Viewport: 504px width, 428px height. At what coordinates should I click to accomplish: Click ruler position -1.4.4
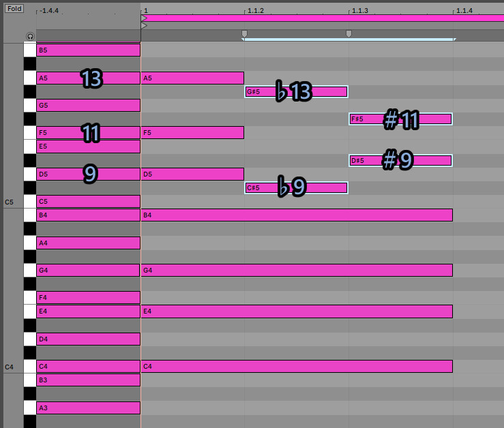(x=49, y=11)
